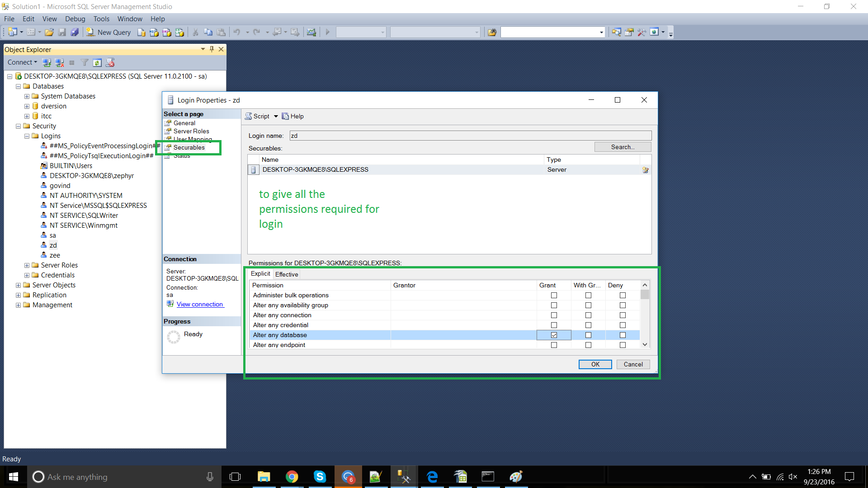
Task: Open the Tools menu
Action: coord(101,19)
